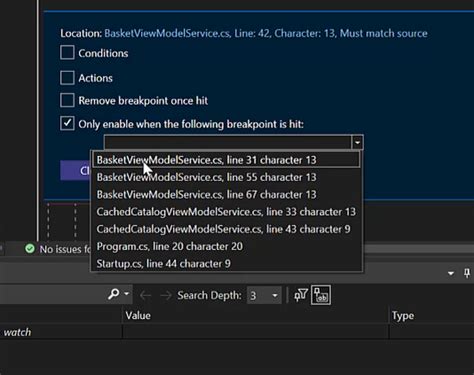
Task: Open the breakpoint location link
Action: click(266, 33)
